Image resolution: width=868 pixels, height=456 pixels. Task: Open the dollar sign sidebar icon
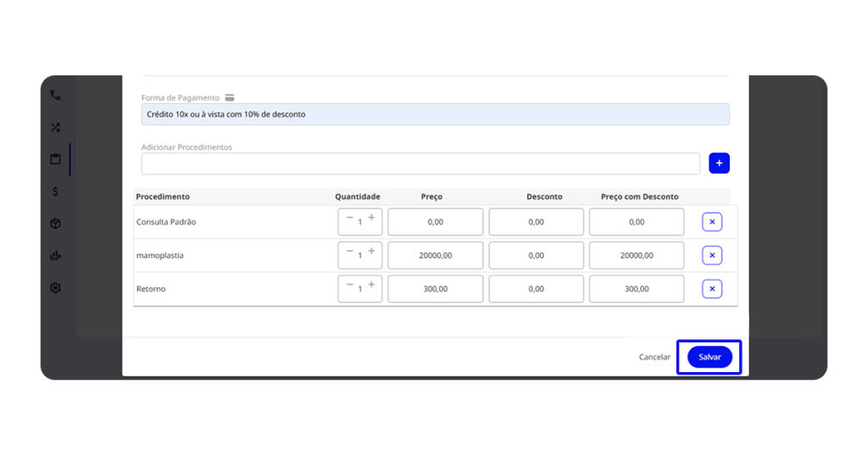click(x=55, y=192)
